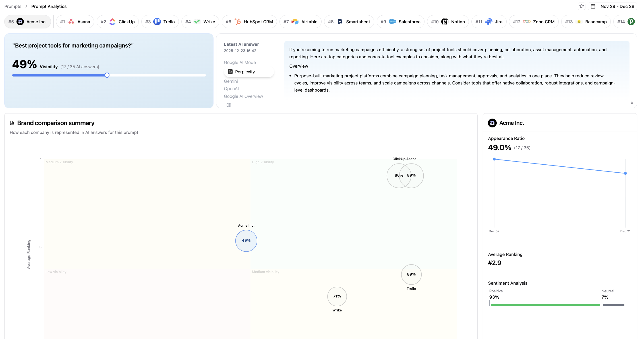Click the star favorite icon
Screen dimensions: 644x339
pyautogui.click(x=582, y=6)
